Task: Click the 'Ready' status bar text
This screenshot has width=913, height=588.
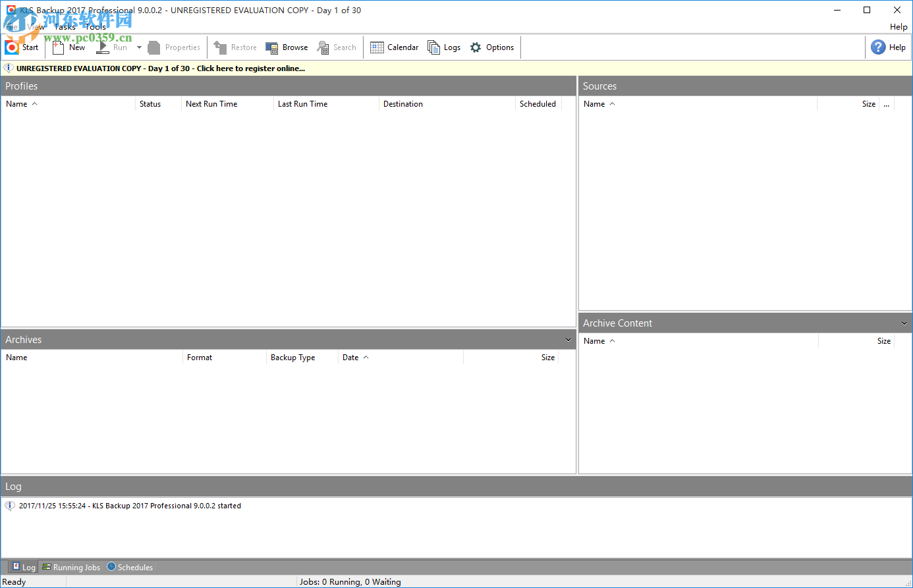Action: (14, 582)
